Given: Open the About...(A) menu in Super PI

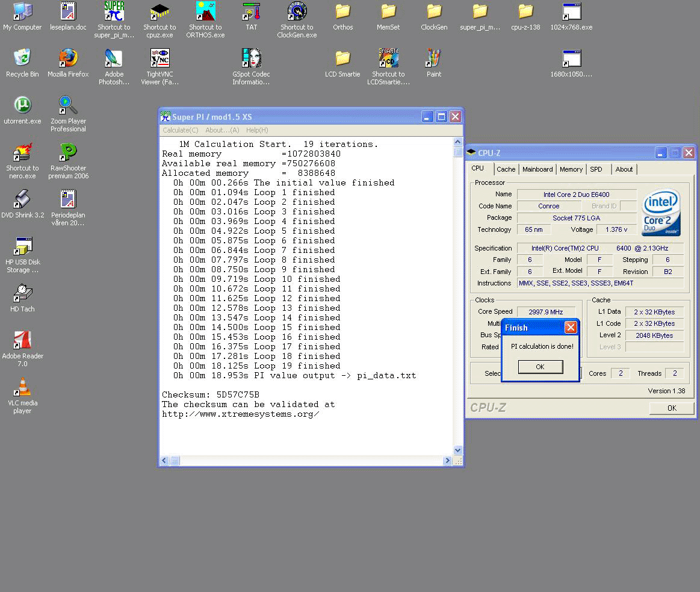Looking at the screenshot, I should tap(222, 130).
